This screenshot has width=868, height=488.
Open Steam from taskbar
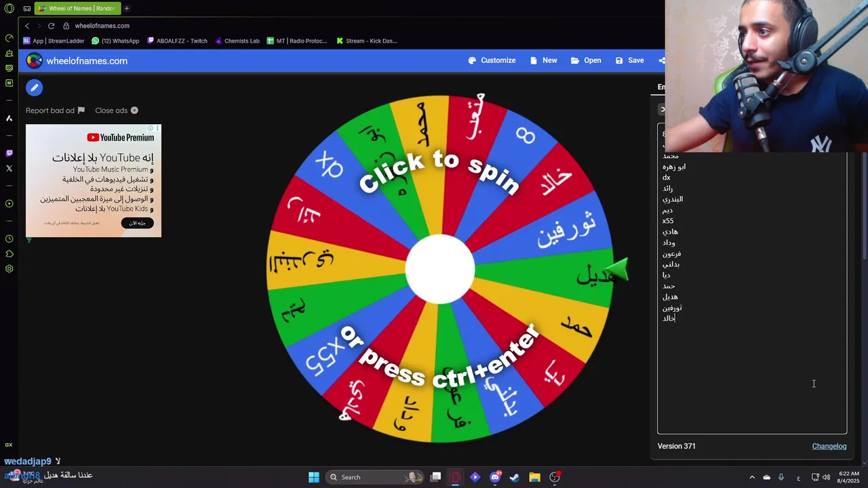[x=515, y=477]
